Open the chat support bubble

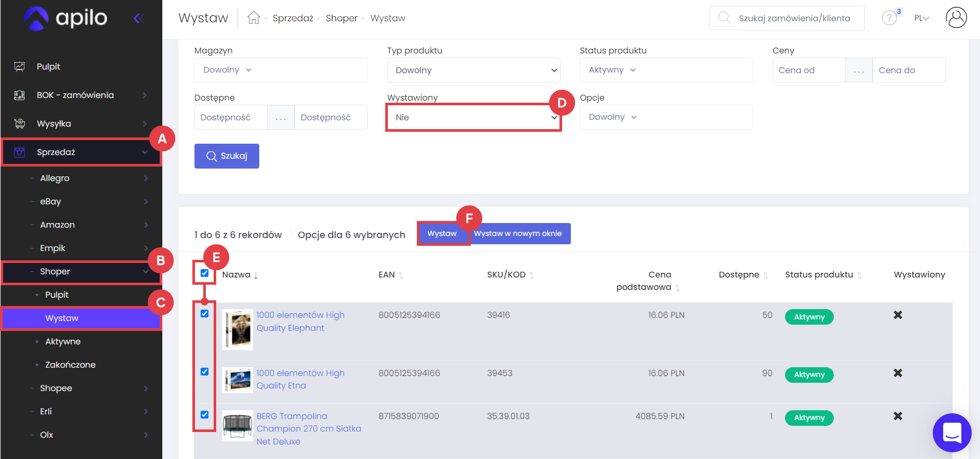[951, 433]
